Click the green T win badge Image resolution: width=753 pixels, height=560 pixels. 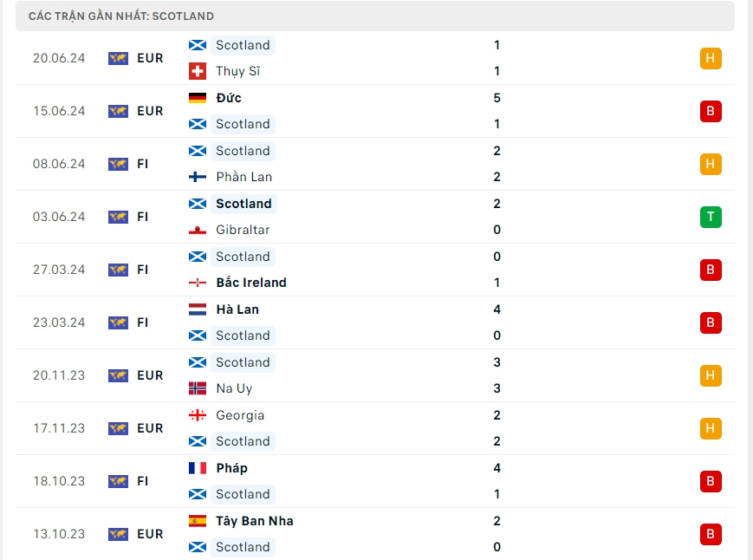711,217
